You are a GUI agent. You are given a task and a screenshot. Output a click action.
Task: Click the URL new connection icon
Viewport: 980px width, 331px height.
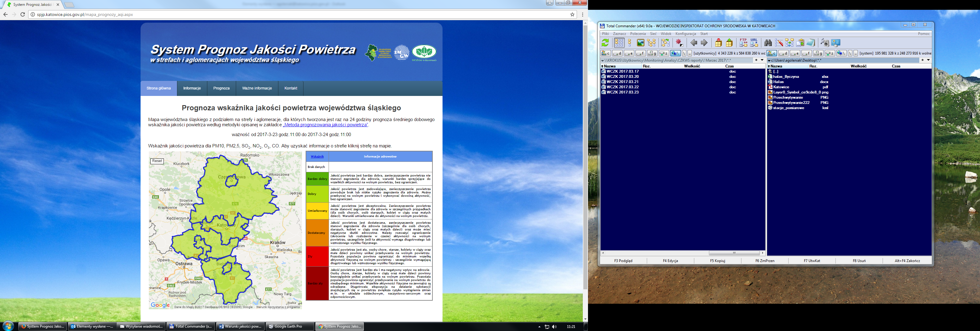pos(754,43)
